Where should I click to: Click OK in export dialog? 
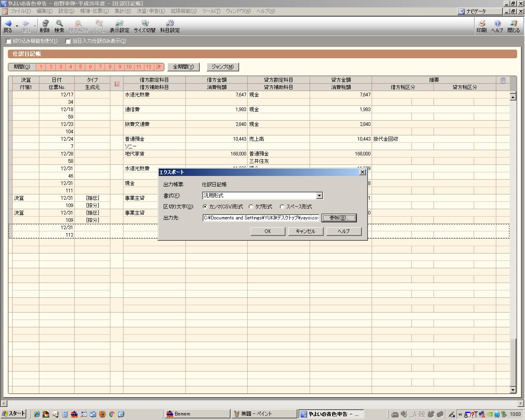pos(268,231)
